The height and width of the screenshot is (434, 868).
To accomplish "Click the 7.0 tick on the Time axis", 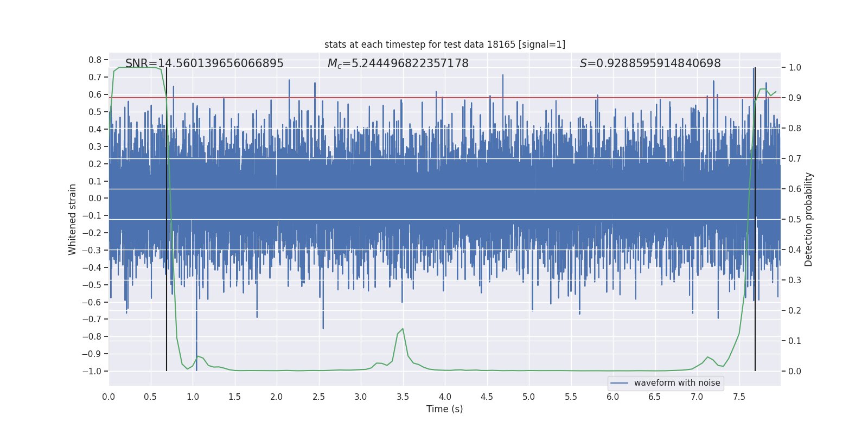I will pos(697,397).
